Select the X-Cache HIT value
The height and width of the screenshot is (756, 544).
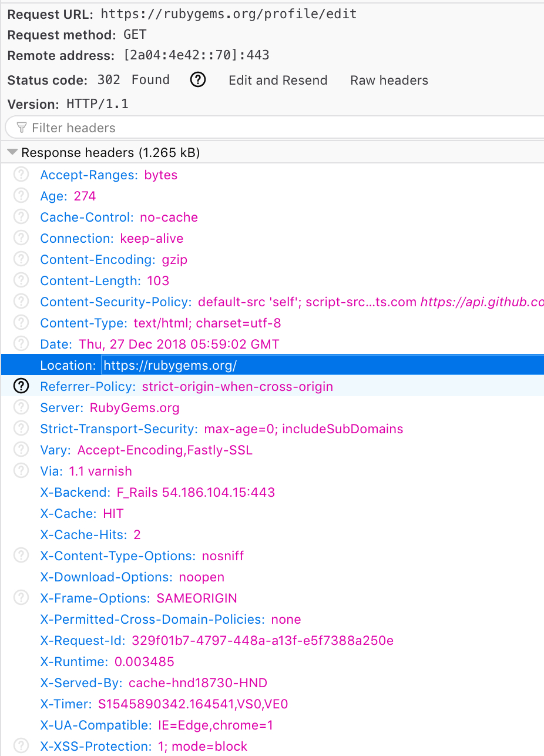pyautogui.click(x=113, y=514)
